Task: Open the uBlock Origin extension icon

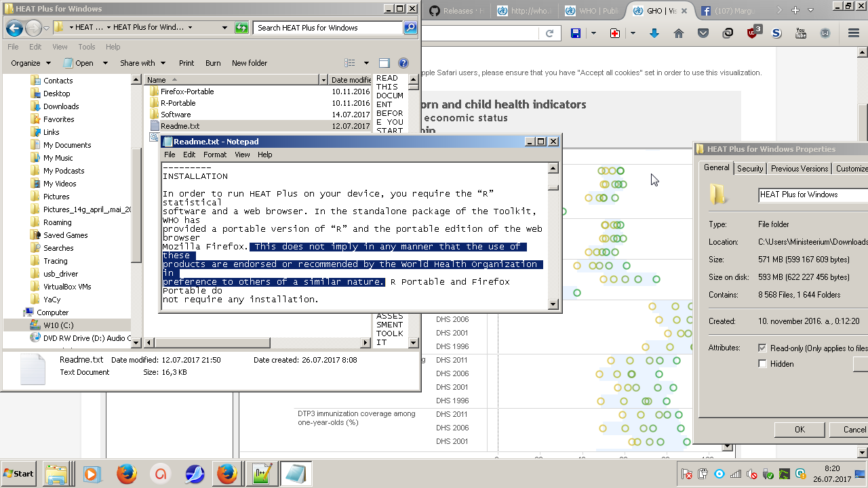Action: (x=753, y=32)
